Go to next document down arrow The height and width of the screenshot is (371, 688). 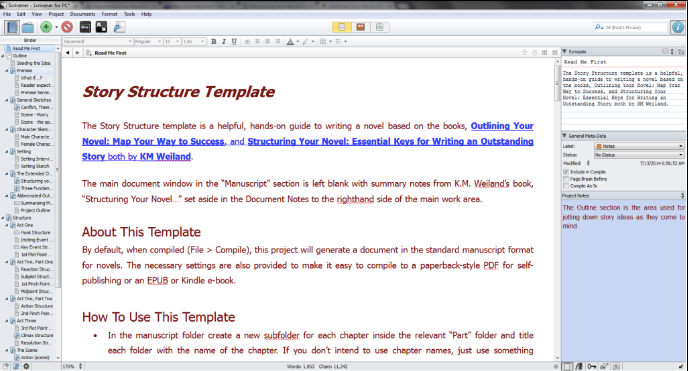(x=534, y=53)
